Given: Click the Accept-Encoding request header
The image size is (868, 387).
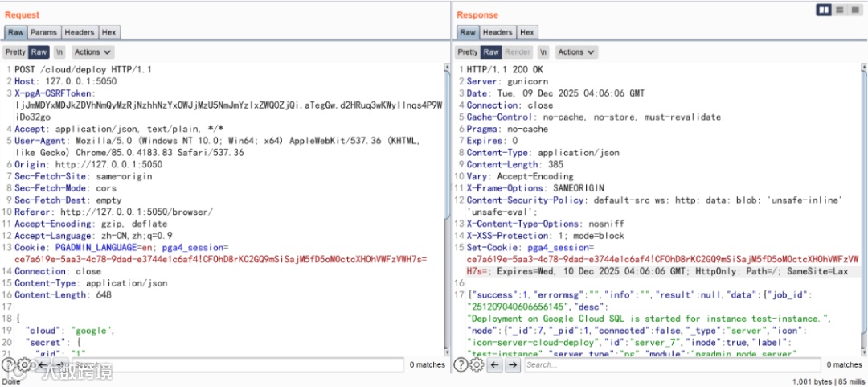Looking at the screenshot, I should 91,224.
